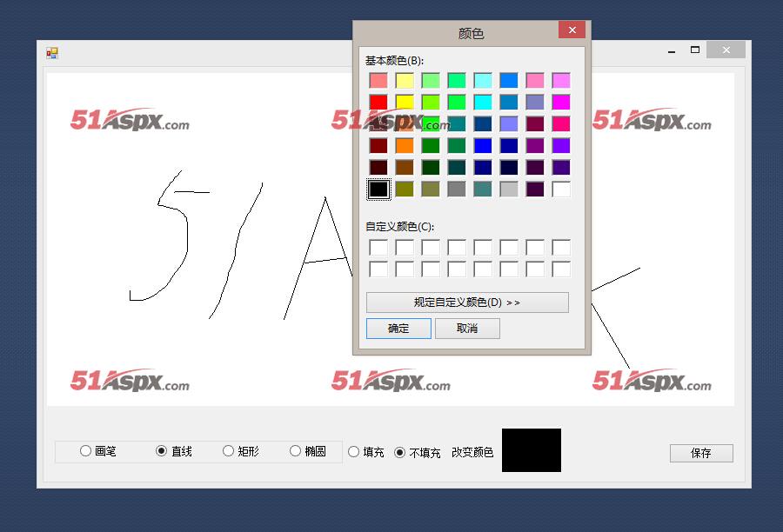Select the black swatch in basic colors
This screenshot has width=783, height=532.
(x=378, y=190)
